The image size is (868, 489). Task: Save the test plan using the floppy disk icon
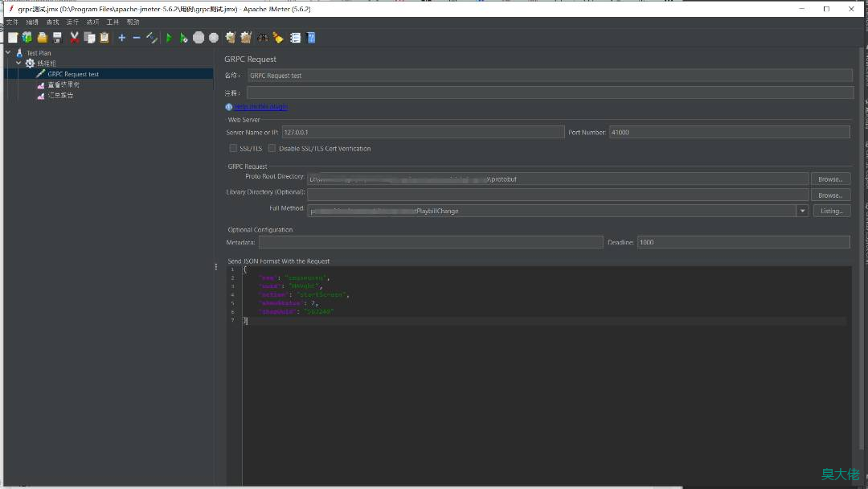57,38
